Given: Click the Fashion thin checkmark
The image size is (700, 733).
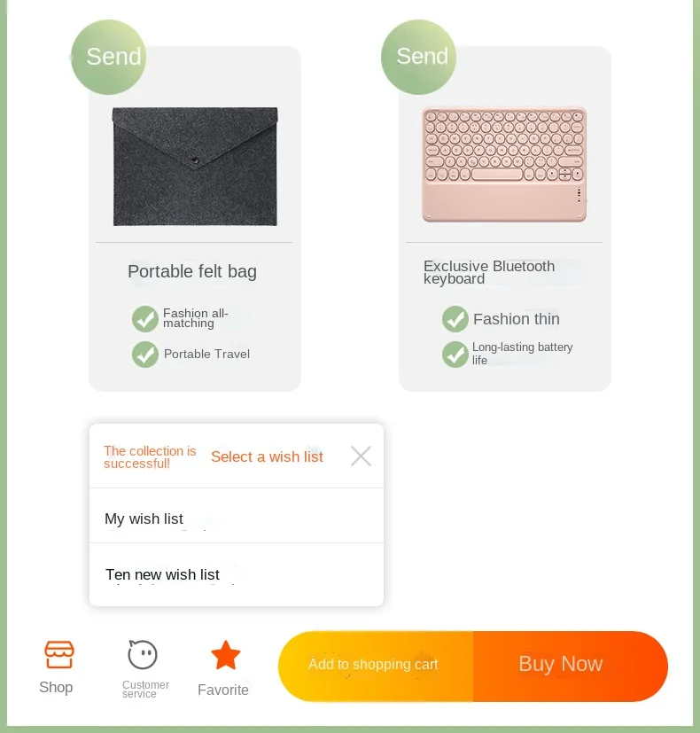Looking at the screenshot, I should click(x=455, y=319).
